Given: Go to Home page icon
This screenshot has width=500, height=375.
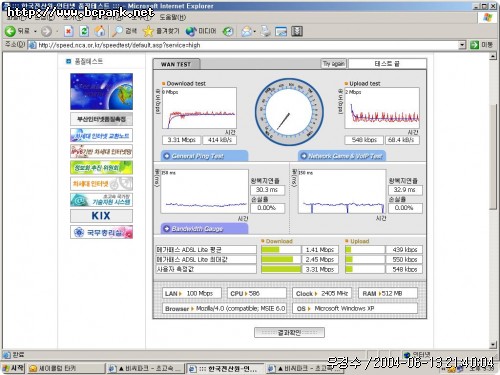Looking at the screenshot, I should (x=100, y=32).
